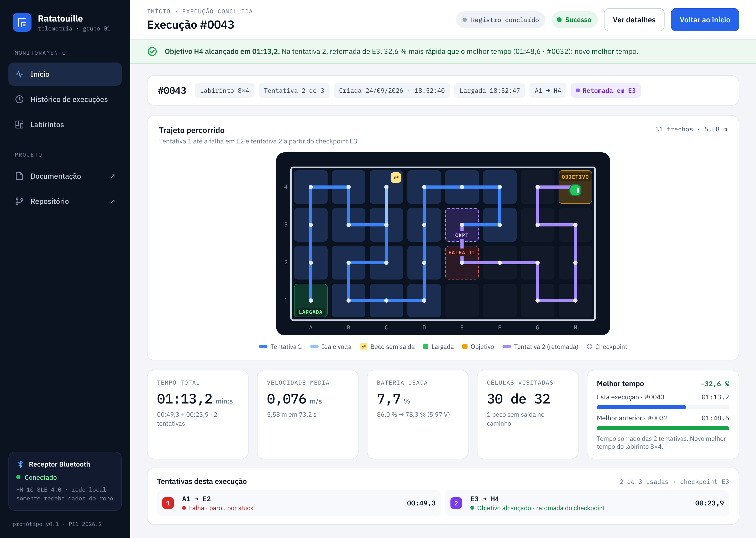The height and width of the screenshot is (538, 756).
Task: Click the Esta execução #0043 progress bar
Action: (x=663, y=407)
